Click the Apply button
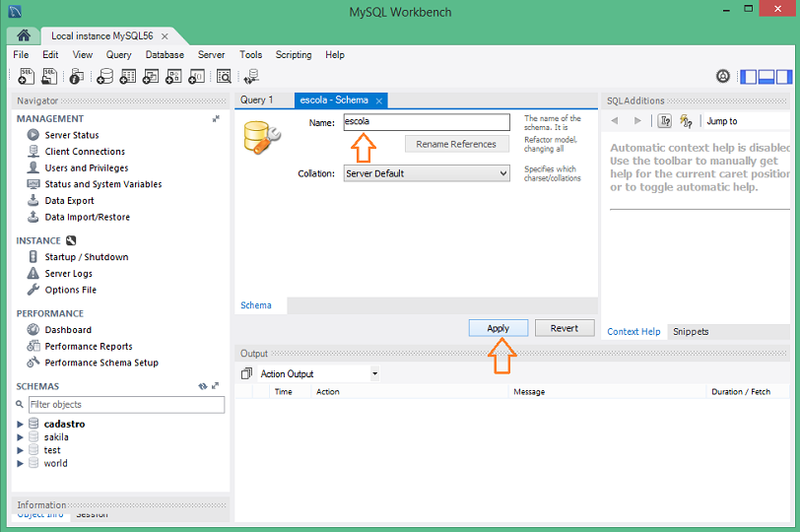Viewport: 800px width, 532px height. [x=499, y=328]
